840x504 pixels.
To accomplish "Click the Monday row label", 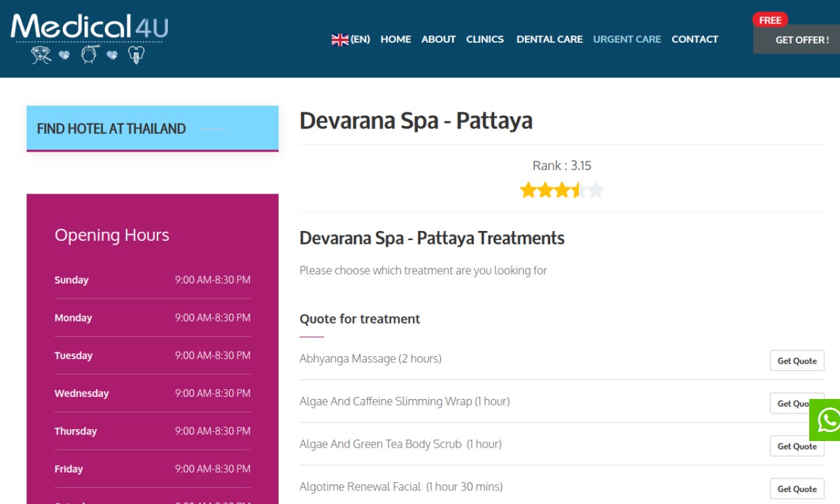I will (73, 318).
